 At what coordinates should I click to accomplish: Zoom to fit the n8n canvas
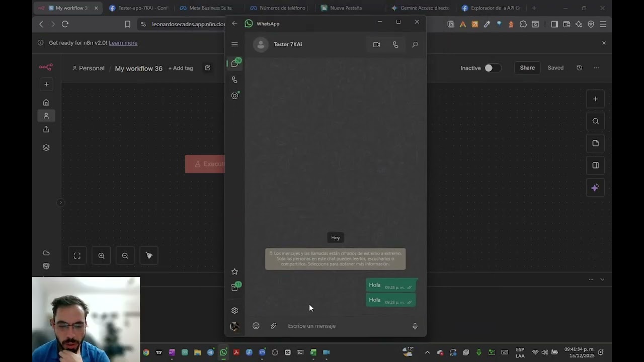(77, 256)
